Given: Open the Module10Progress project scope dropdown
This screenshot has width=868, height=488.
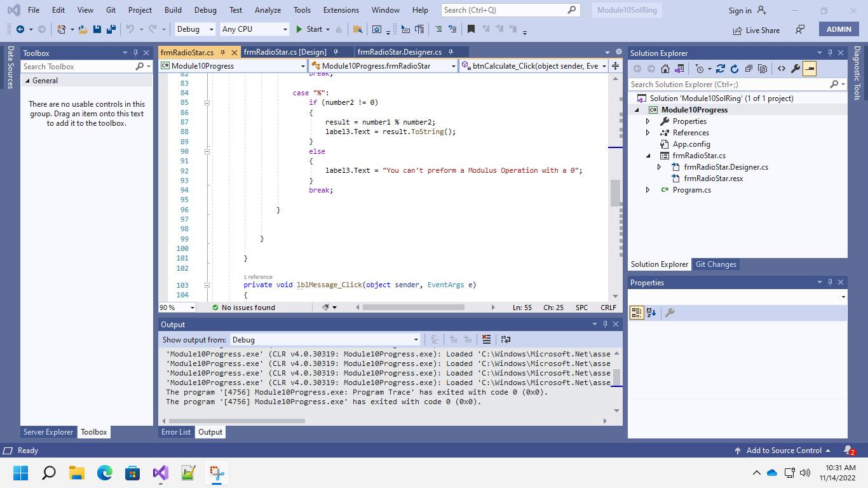Looking at the screenshot, I should [x=233, y=65].
